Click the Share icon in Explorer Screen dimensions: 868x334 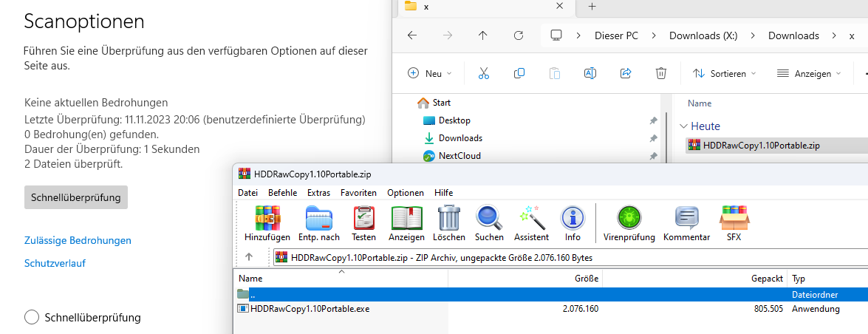626,73
